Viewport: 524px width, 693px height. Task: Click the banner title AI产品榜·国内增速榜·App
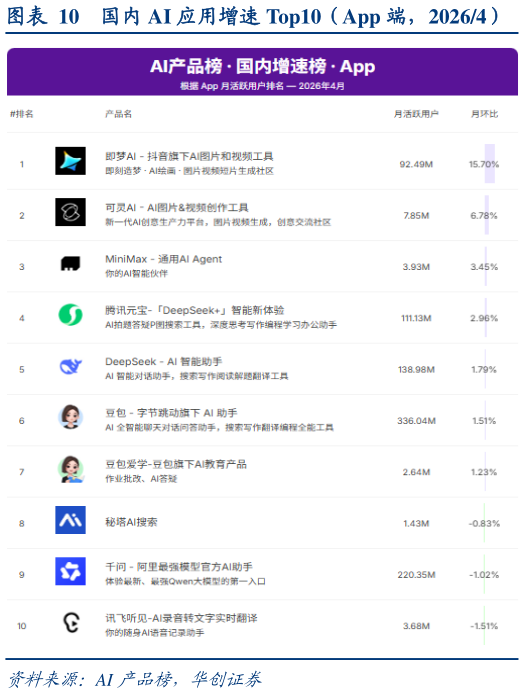[x=262, y=66]
